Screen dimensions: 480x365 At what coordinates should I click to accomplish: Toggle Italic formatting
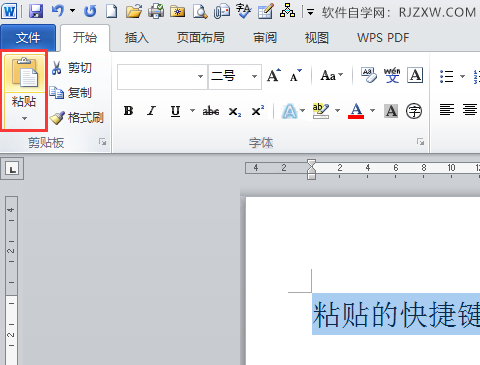pyautogui.click(x=152, y=111)
